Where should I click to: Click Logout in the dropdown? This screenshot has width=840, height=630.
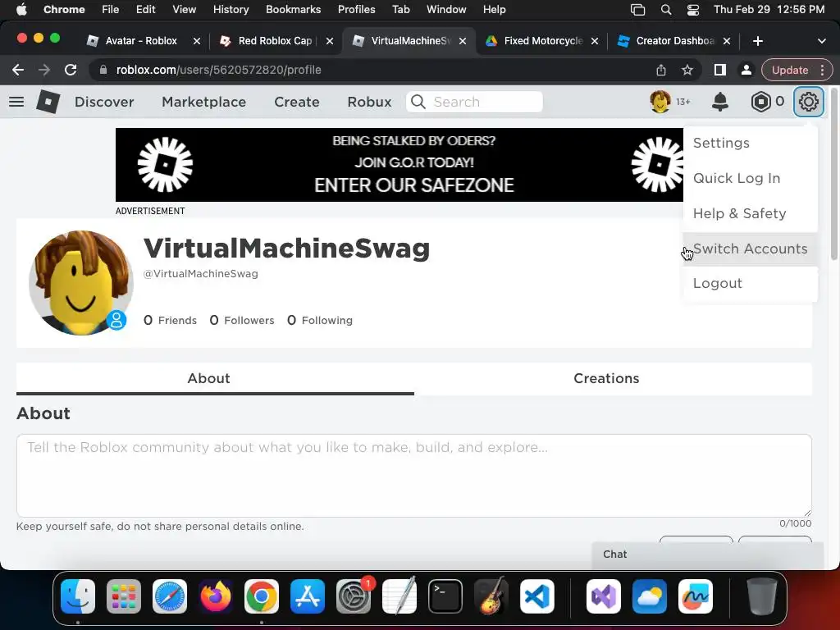tap(750, 283)
